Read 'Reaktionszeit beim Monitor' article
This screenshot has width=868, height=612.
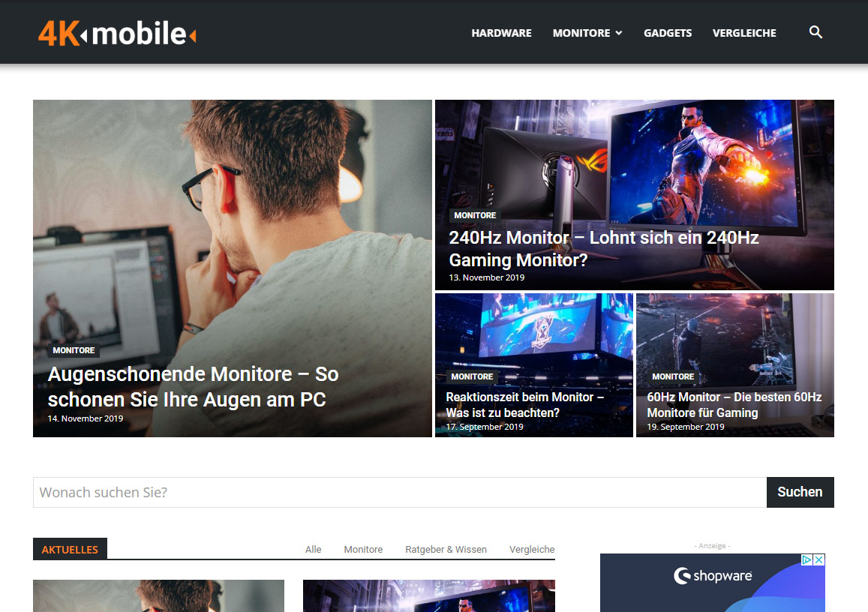(525, 404)
